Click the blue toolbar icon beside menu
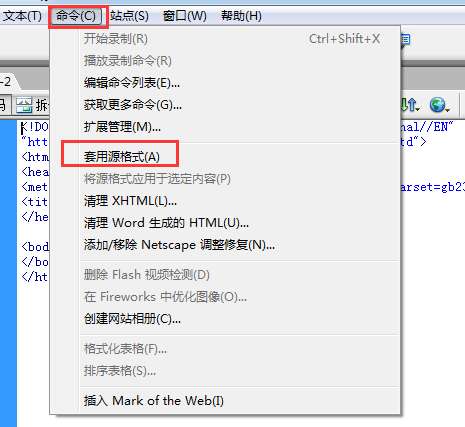 tap(405, 40)
